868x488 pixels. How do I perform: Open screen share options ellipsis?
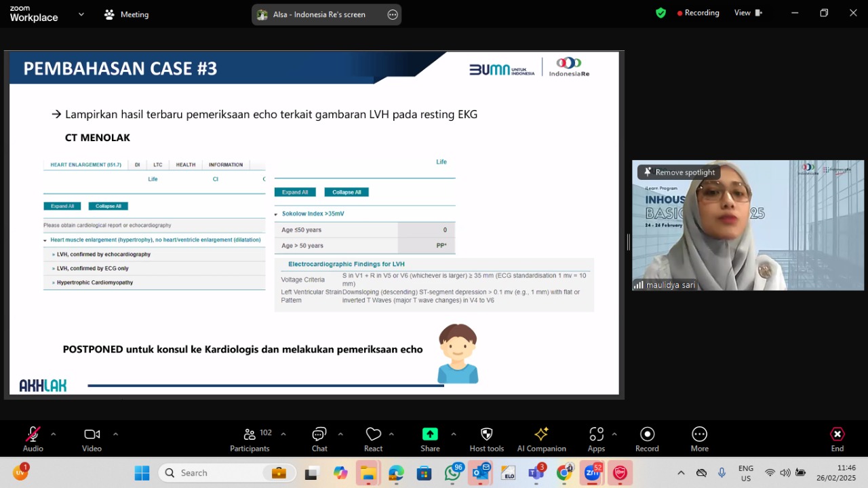point(393,14)
